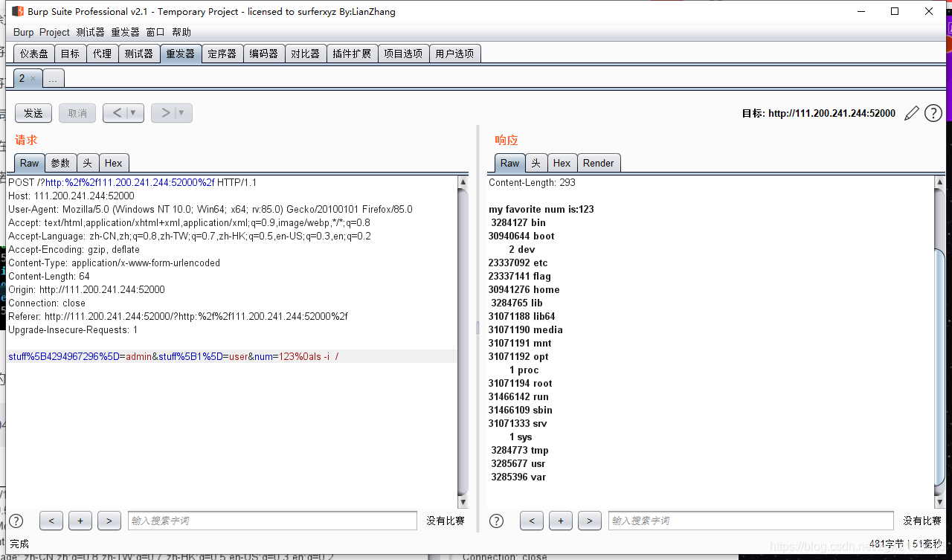Select the response Raw tab
The height and width of the screenshot is (560, 952).
[x=509, y=163]
